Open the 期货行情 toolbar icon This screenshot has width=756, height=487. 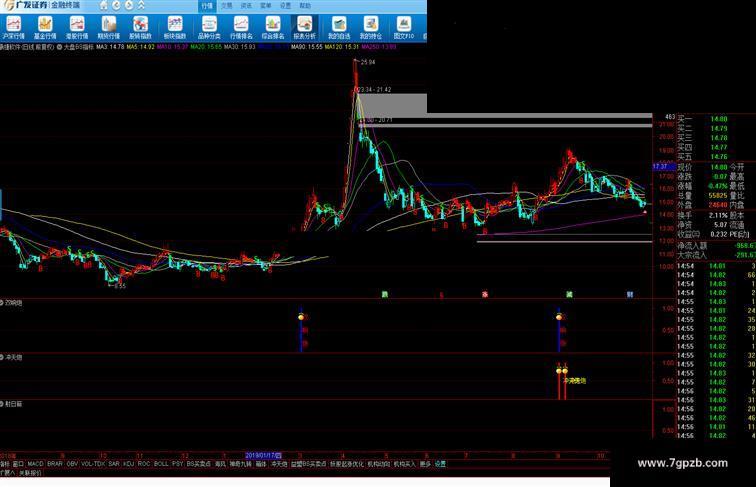tap(108, 27)
